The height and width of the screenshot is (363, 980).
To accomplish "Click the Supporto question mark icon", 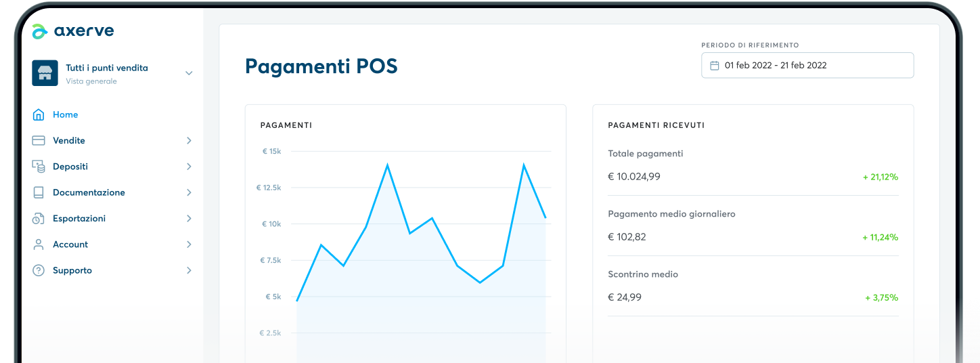I will coord(39,270).
